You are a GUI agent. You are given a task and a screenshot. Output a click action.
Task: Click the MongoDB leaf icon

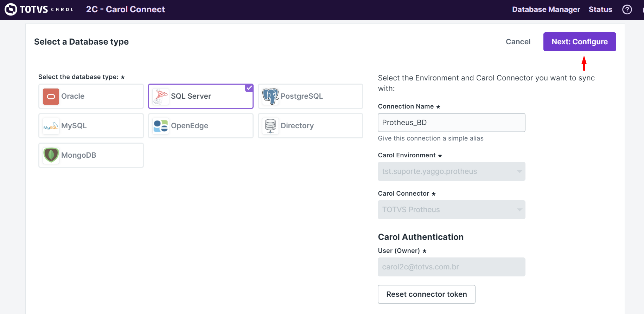pos(51,155)
